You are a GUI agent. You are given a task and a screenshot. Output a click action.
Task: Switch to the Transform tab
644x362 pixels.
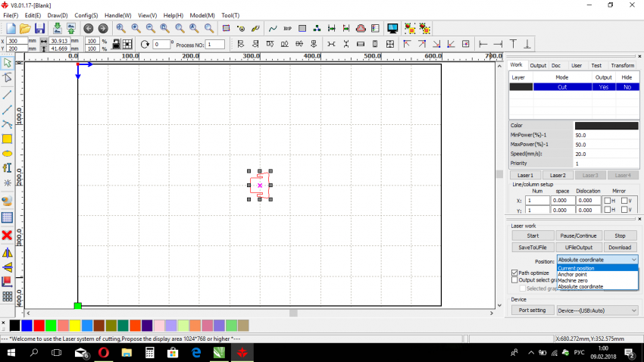(x=622, y=66)
